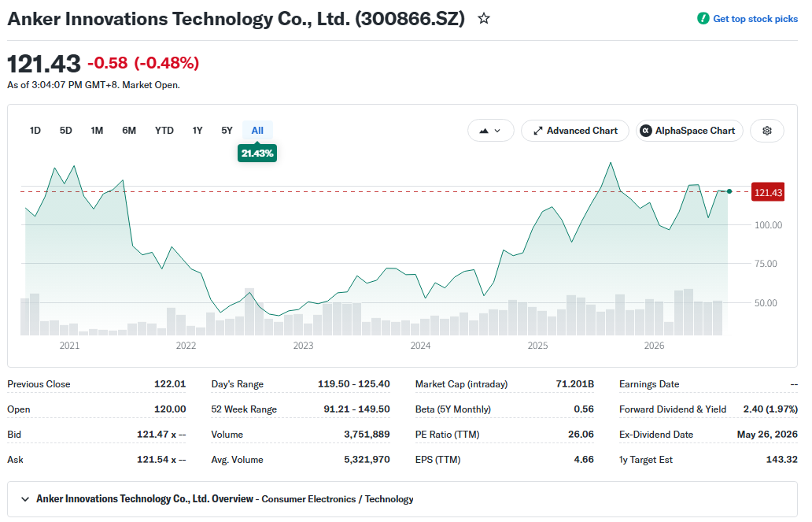Click the market status timestamp text
The image size is (812, 522).
pos(94,85)
